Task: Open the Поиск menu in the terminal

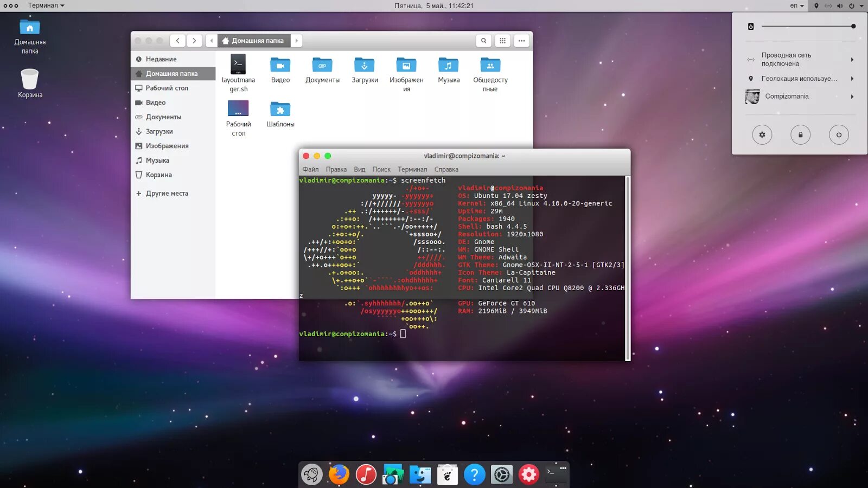Action: click(381, 169)
